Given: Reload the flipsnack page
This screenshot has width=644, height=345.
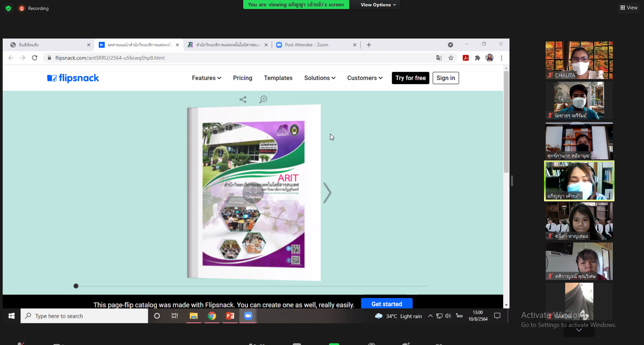Looking at the screenshot, I should coord(35,58).
